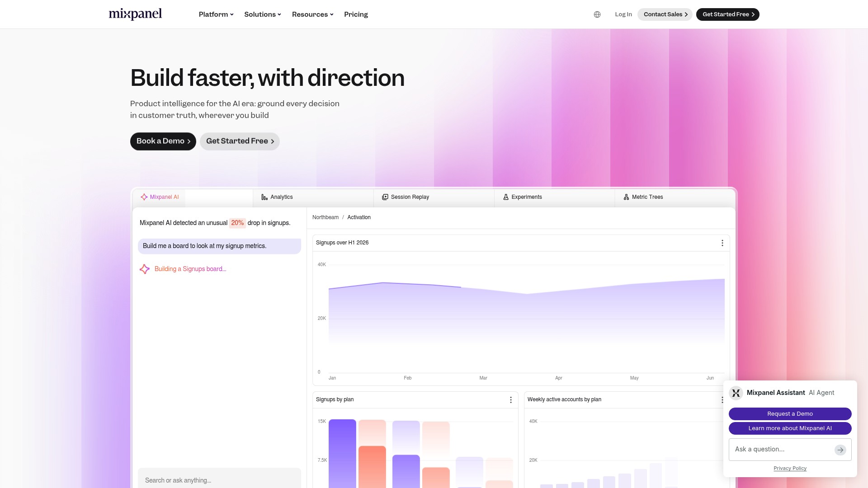The image size is (868, 488).
Task: Open options menu for Signups by plan
Action: click(511, 400)
